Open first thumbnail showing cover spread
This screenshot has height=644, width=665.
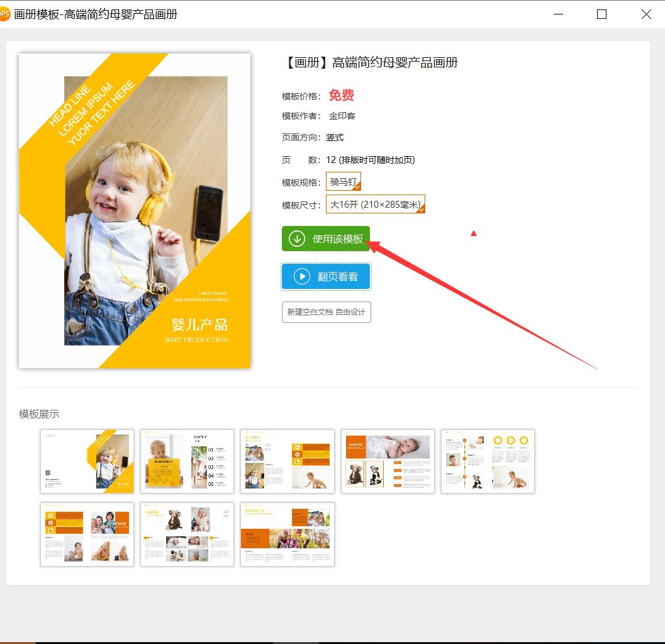point(87,461)
